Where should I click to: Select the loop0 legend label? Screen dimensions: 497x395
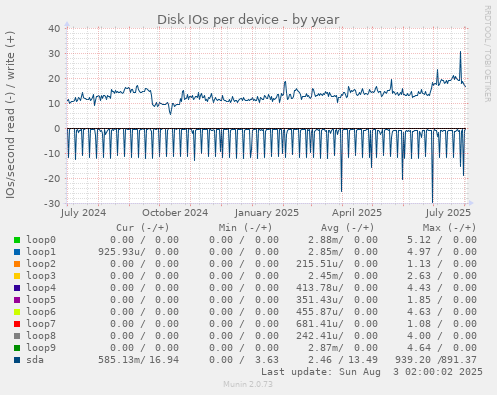(41, 240)
